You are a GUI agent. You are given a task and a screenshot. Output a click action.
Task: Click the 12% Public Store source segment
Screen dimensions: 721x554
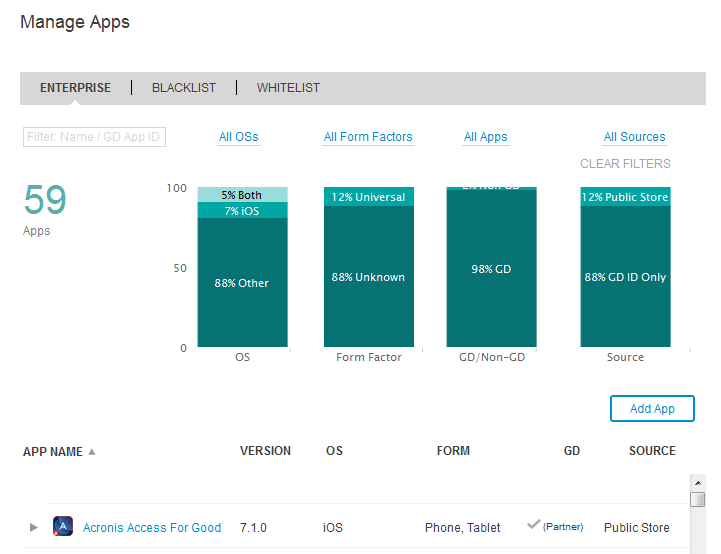[625, 197]
